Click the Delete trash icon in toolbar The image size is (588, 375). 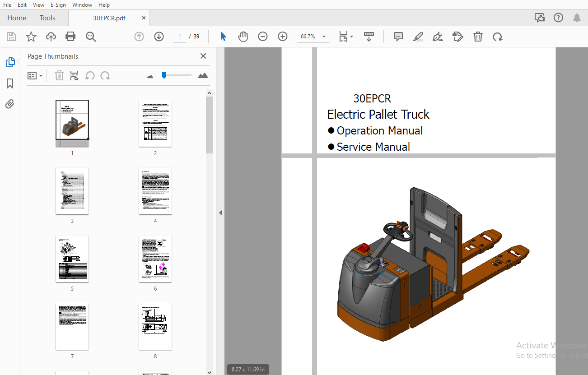click(x=478, y=37)
